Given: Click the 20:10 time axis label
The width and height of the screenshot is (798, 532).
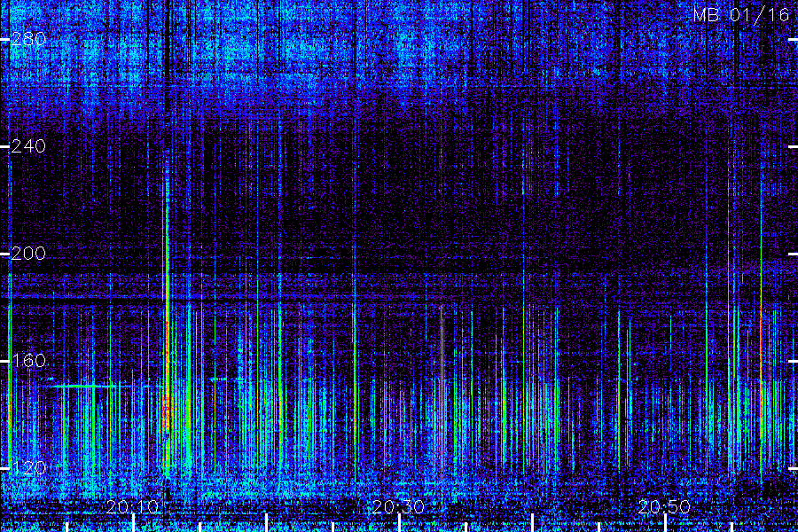Looking at the screenshot, I should (x=132, y=507).
